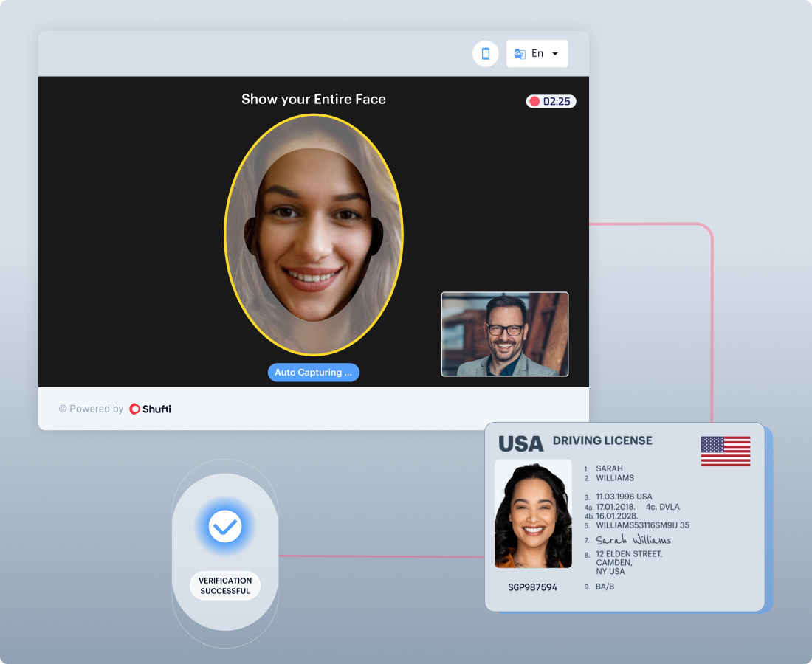
Task: Click the American flag on the license
Action: pyautogui.click(x=725, y=451)
